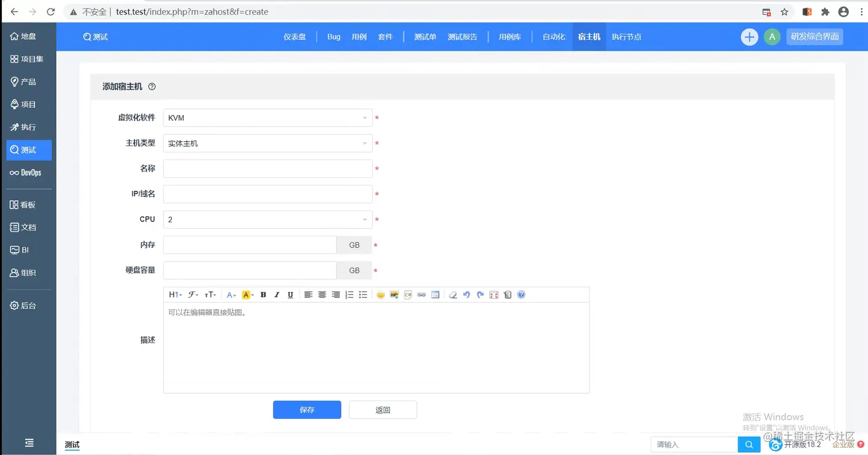The image size is (868, 455).
Task: Open the 研发综合界面 switcher
Action: 815,37
